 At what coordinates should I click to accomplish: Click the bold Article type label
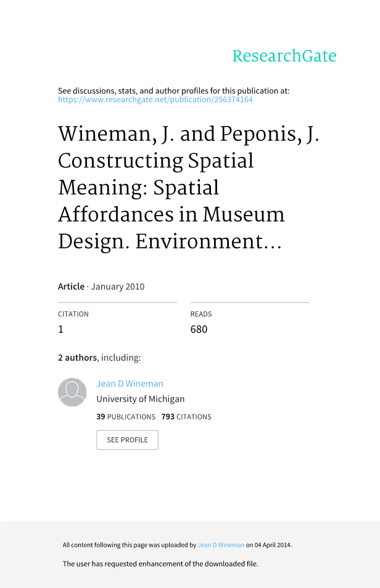(x=71, y=287)
